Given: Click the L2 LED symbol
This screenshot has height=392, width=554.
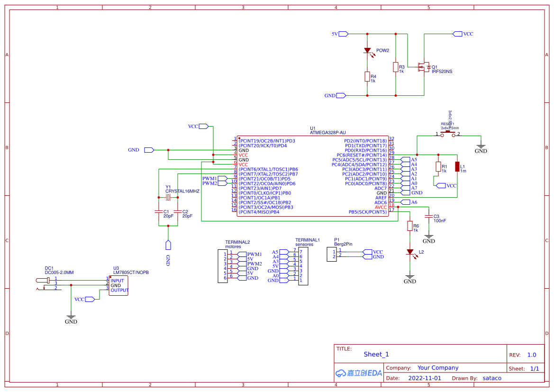Looking at the screenshot, I should pos(409,253).
